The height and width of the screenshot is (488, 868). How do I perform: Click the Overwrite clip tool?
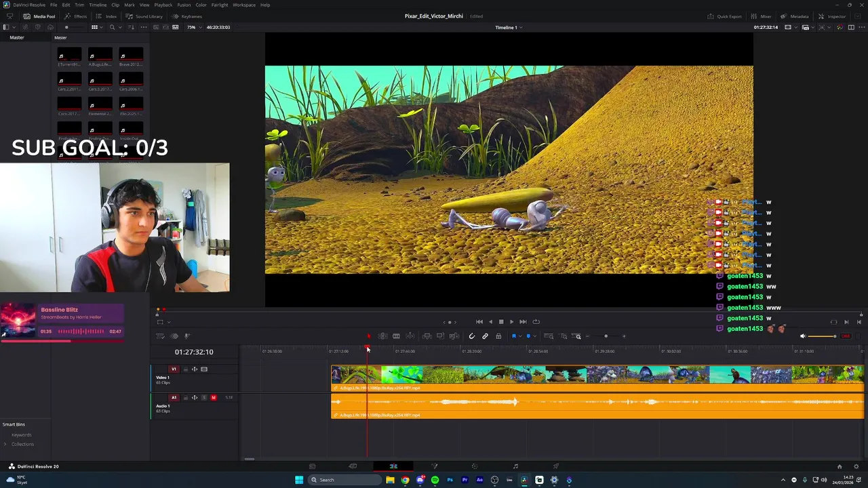coord(440,336)
